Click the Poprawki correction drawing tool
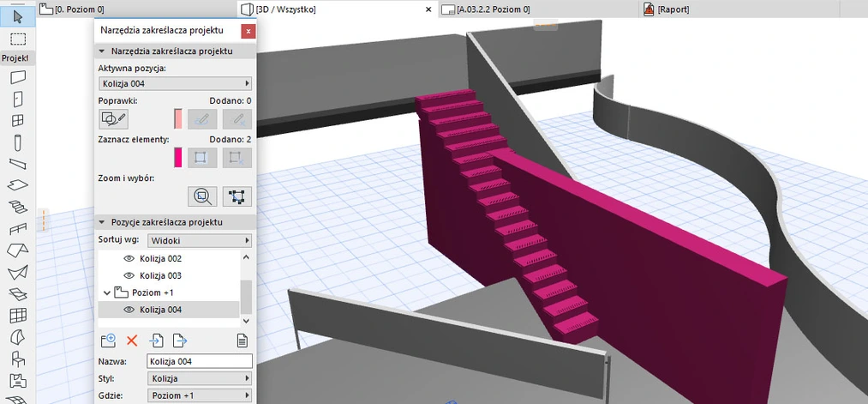The width and height of the screenshot is (868, 404). (113, 118)
